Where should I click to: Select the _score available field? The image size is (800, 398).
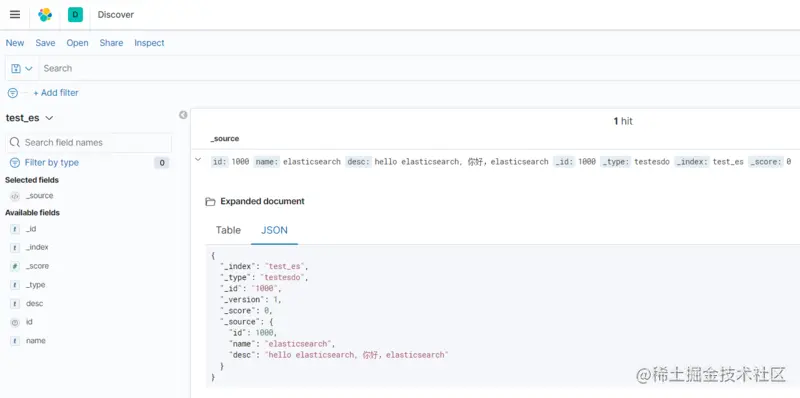coord(37,266)
